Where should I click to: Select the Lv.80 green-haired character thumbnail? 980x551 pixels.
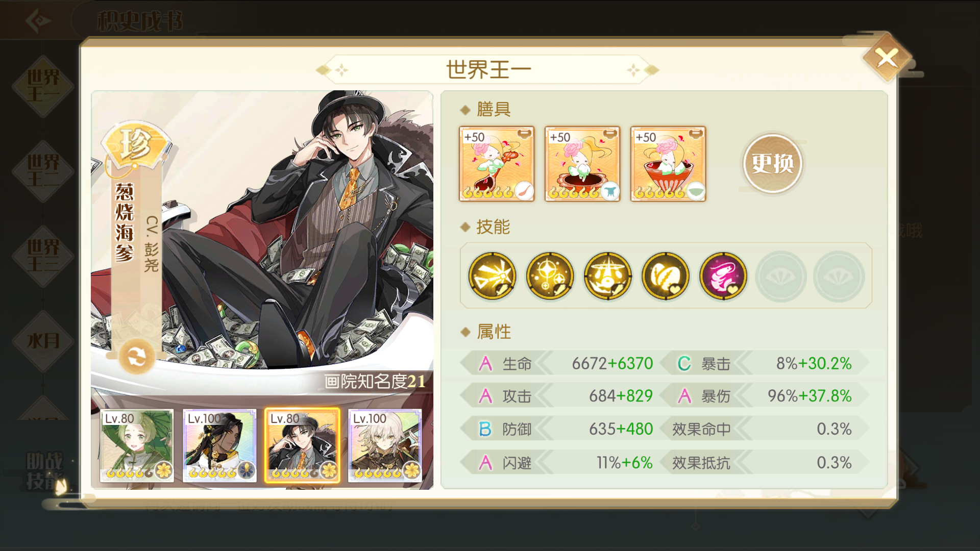[x=137, y=445]
